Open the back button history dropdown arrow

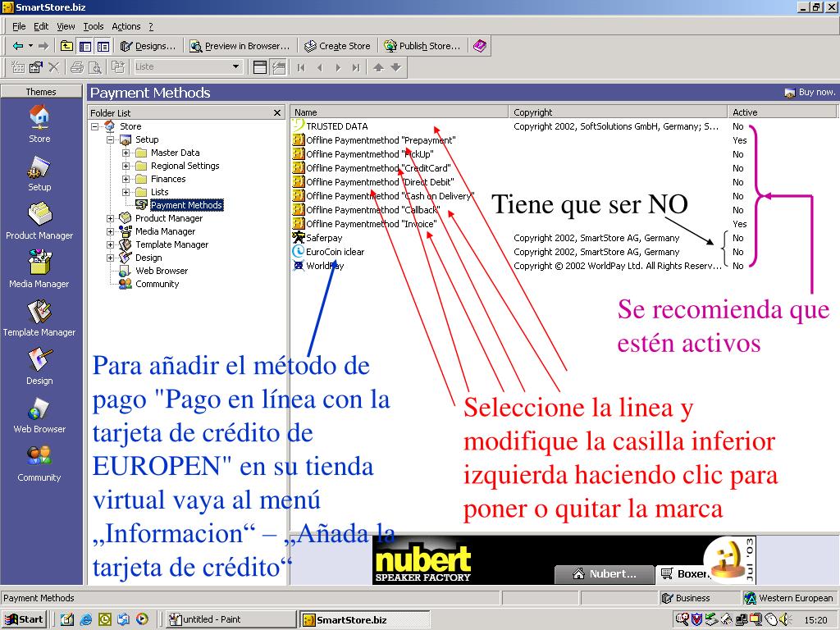[x=30, y=46]
